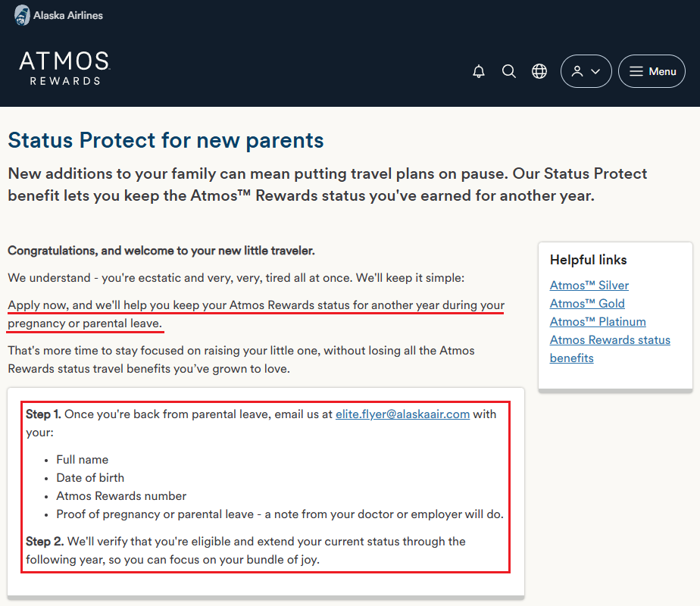Screen dimensions: 700x606
Task: Open the Atmos™ Silver link
Action: tap(589, 286)
